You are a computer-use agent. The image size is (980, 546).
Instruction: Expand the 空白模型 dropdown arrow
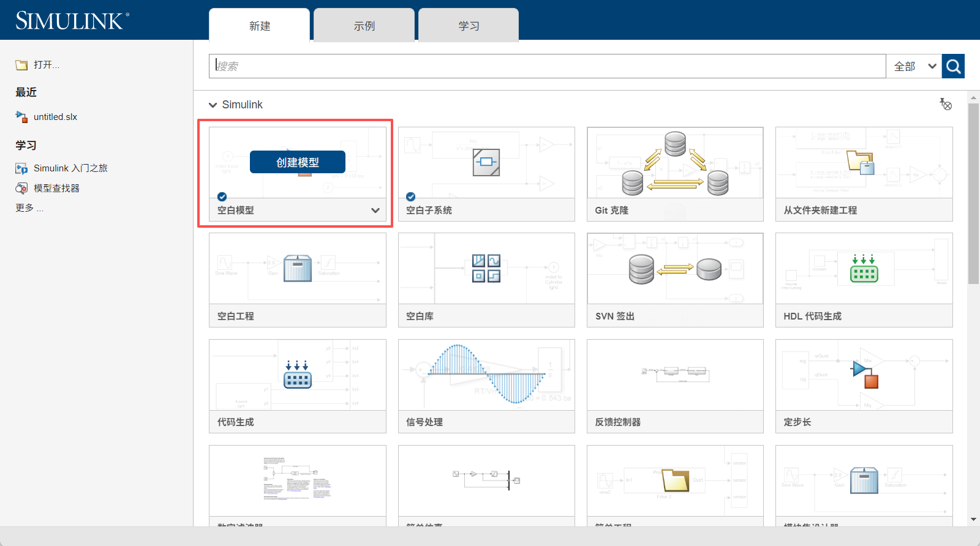tap(375, 210)
